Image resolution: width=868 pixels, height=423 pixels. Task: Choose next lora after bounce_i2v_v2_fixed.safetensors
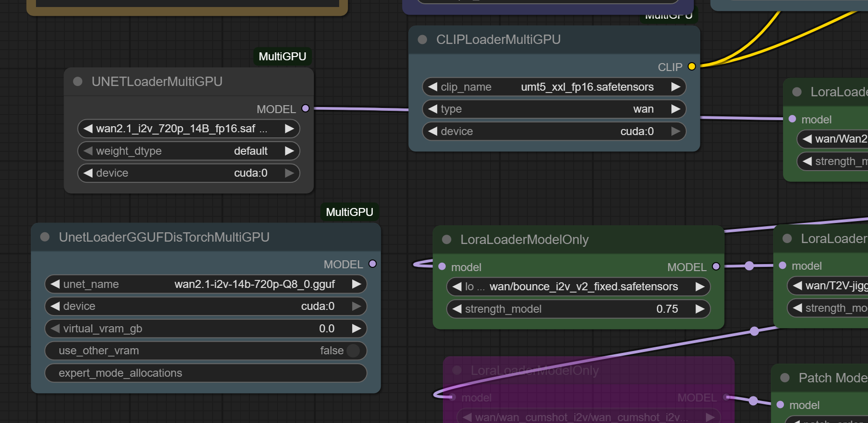700,287
